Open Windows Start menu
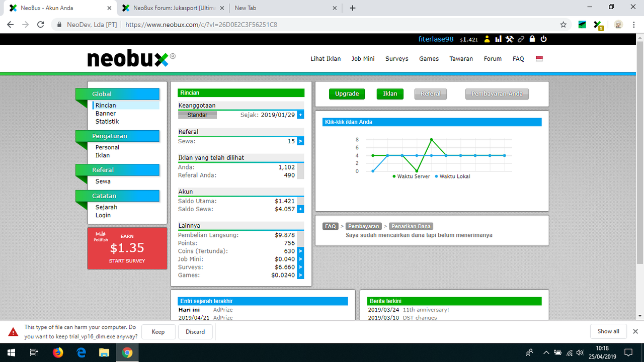 pyautogui.click(x=11, y=352)
